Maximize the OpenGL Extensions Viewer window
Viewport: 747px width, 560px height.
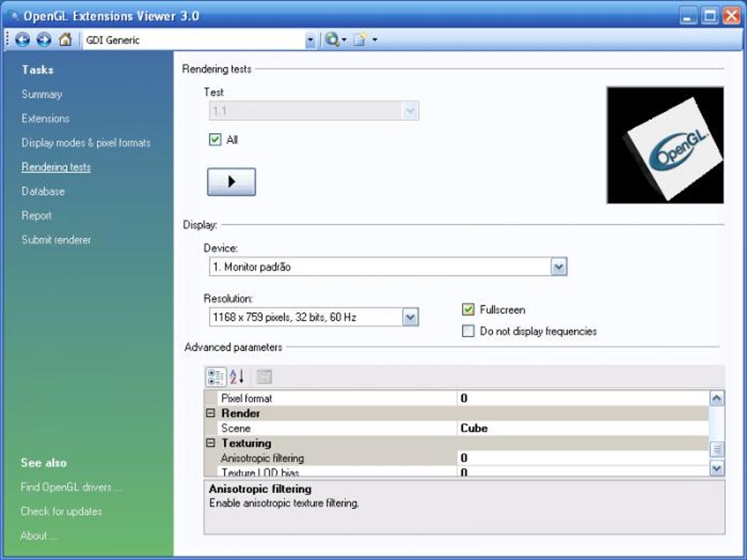[x=710, y=15]
